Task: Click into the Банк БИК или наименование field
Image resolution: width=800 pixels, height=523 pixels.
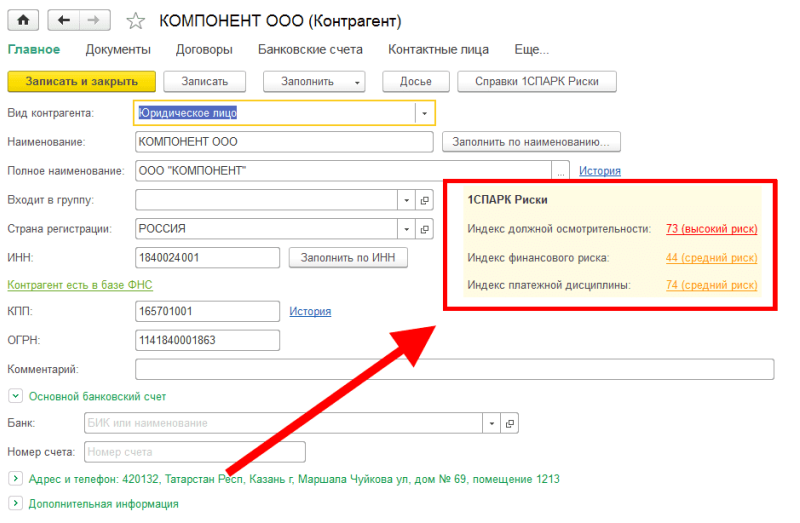Action: (x=283, y=423)
